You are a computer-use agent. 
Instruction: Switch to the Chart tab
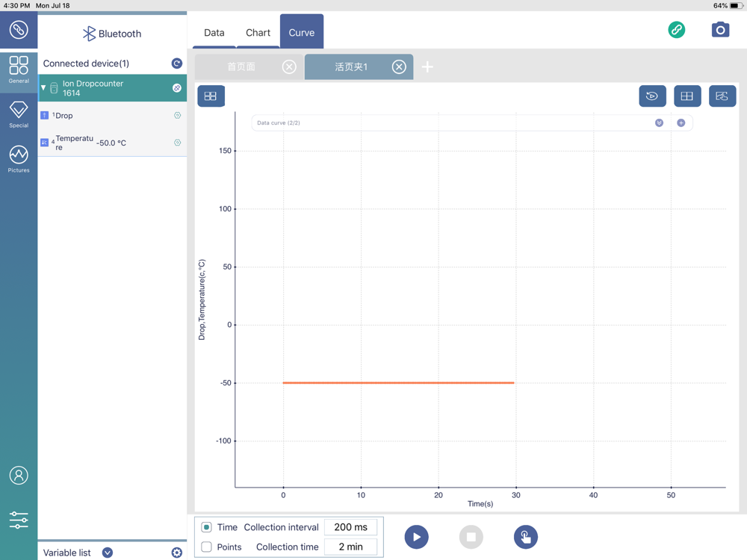tap(258, 32)
